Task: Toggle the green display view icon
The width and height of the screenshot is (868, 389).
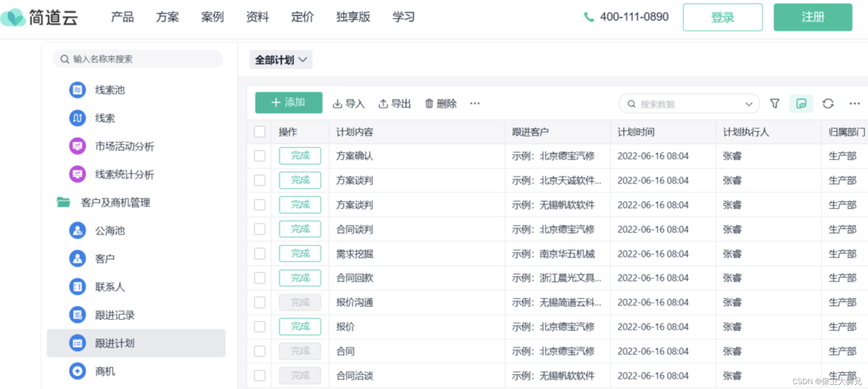Action: point(801,104)
